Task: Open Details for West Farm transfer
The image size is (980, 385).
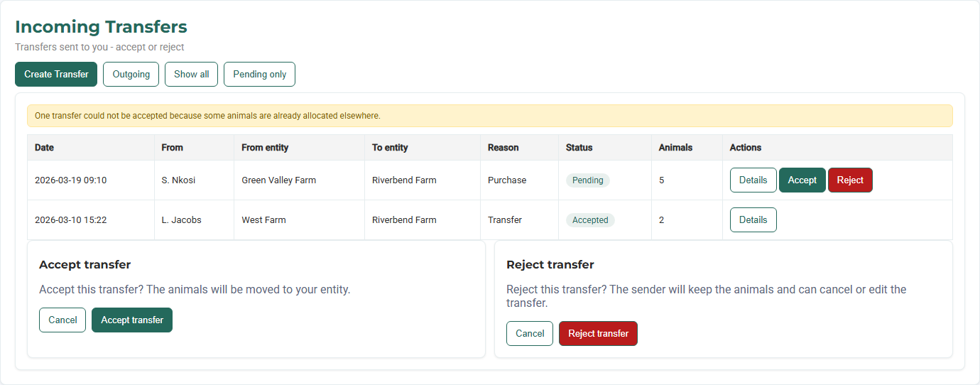Action: pyautogui.click(x=753, y=219)
